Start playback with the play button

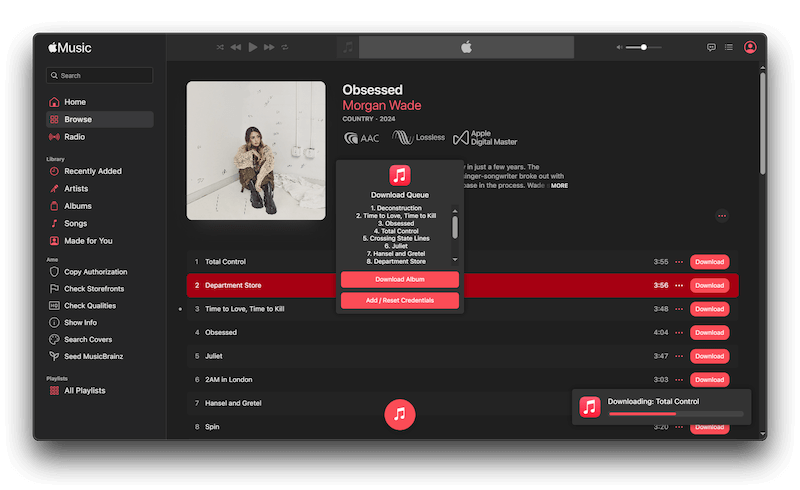click(x=253, y=47)
